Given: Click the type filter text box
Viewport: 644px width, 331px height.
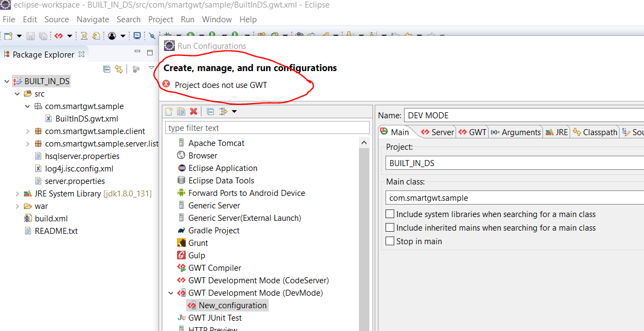Looking at the screenshot, I should click(267, 128).
